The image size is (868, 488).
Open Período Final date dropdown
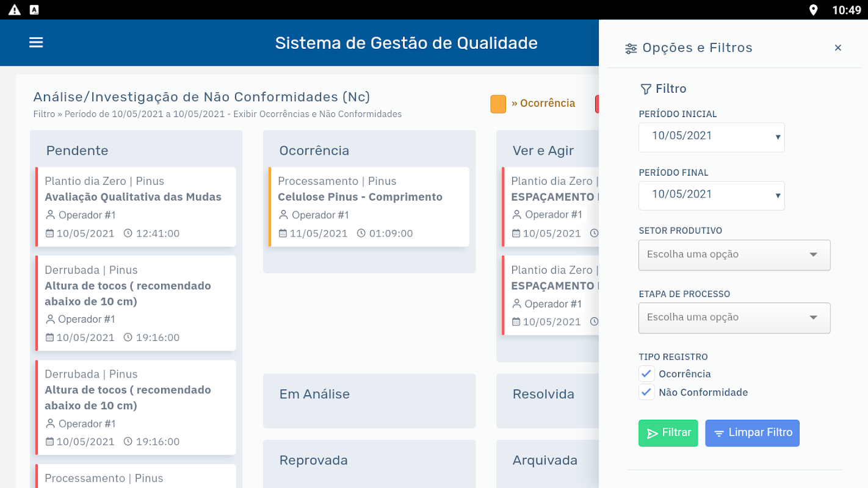point(712,196)
